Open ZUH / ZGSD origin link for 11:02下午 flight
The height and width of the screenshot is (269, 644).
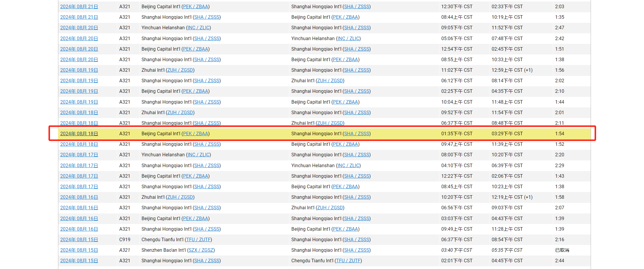coord(180,70)
